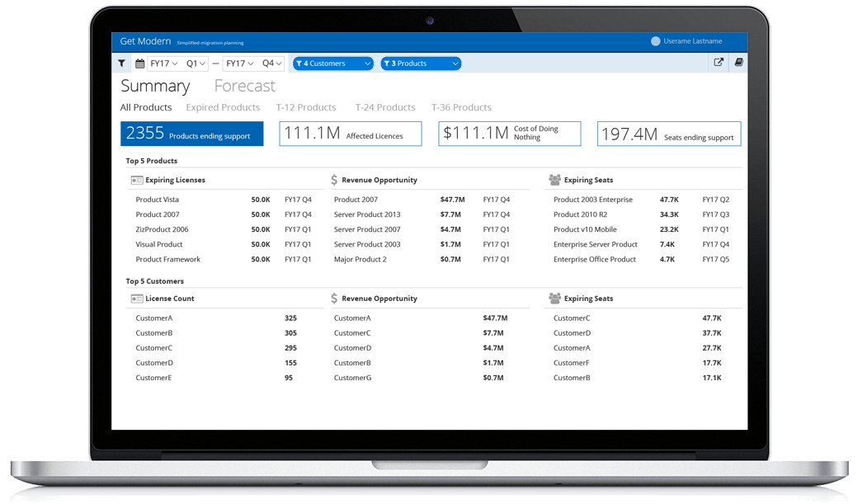This screenshot has height=504, width=858.
Task: Select the Expired Products tab
Action: [x=223, y=107]
